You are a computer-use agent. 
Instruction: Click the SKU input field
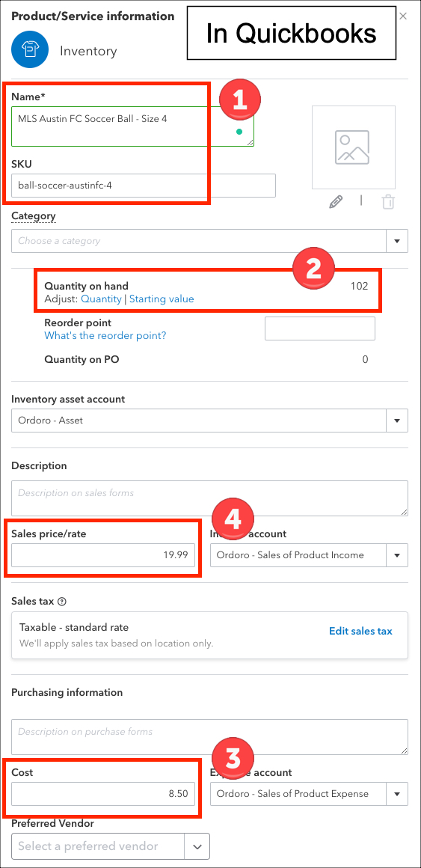(144, 186)
